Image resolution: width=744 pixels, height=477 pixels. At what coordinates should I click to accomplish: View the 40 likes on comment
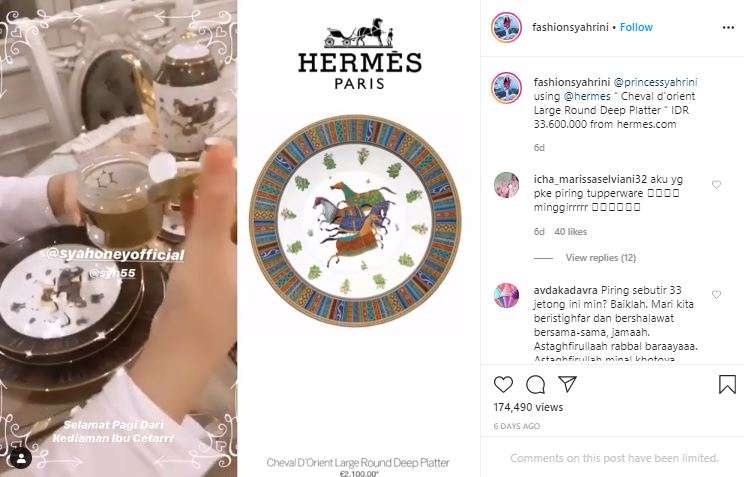click(x=570, y=232)
